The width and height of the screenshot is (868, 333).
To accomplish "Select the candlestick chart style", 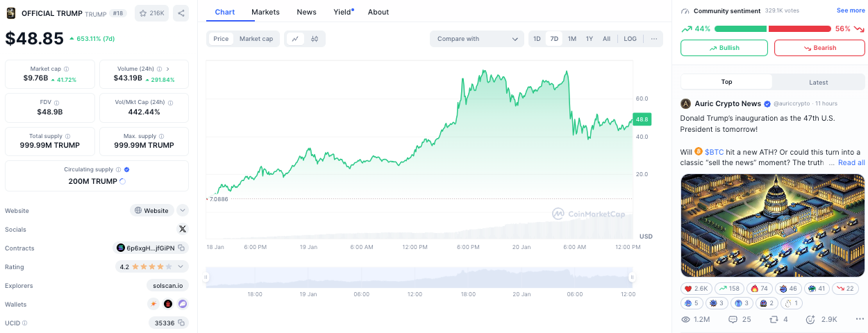I will click(x=315, y=39).
